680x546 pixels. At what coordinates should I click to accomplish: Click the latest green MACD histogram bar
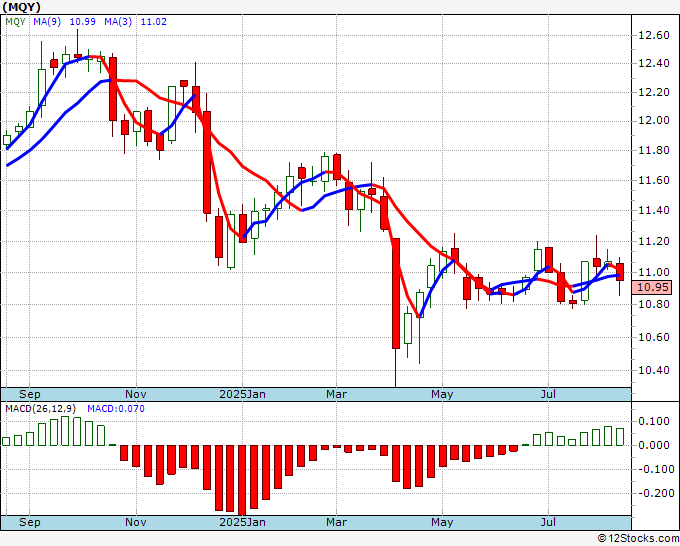(620, 437)
